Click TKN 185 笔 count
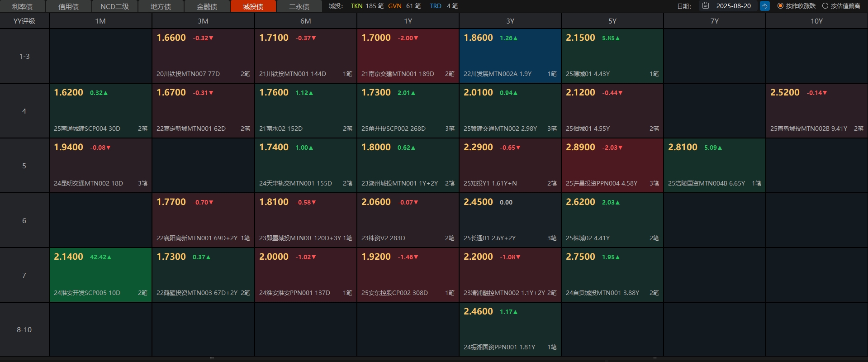 click(x=367, y=6)
